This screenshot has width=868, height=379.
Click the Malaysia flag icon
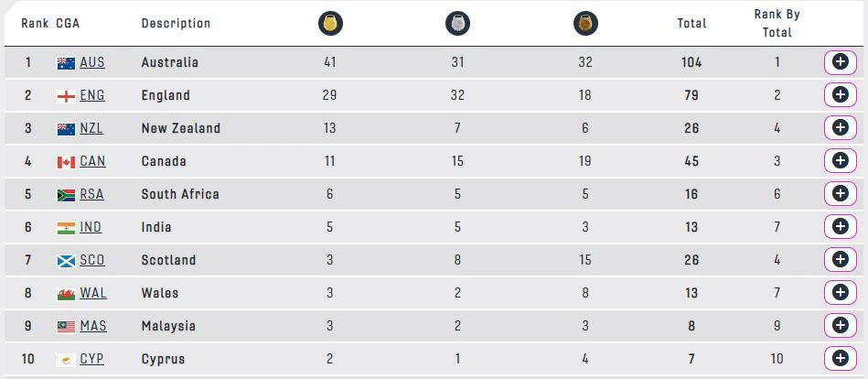click(x=66, y=326)
